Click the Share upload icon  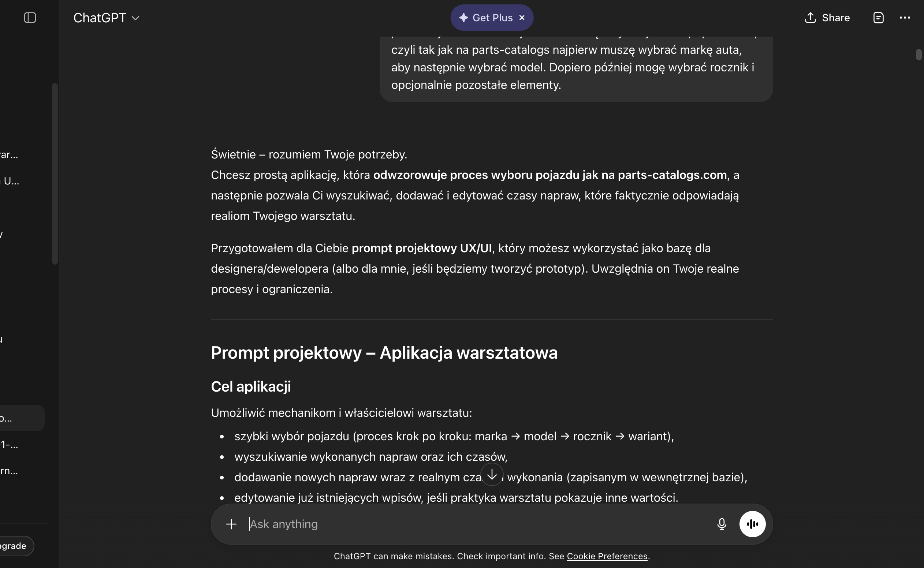point(810,18)
